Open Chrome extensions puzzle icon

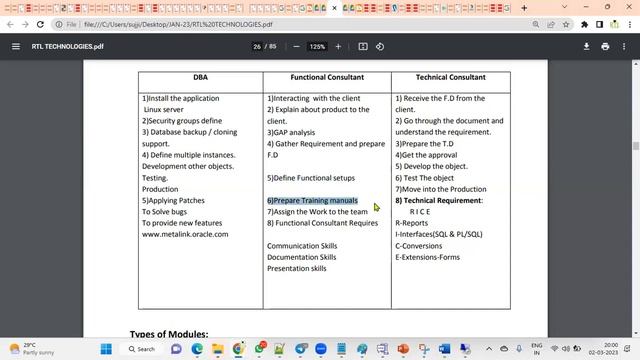(x=584, y=24)
